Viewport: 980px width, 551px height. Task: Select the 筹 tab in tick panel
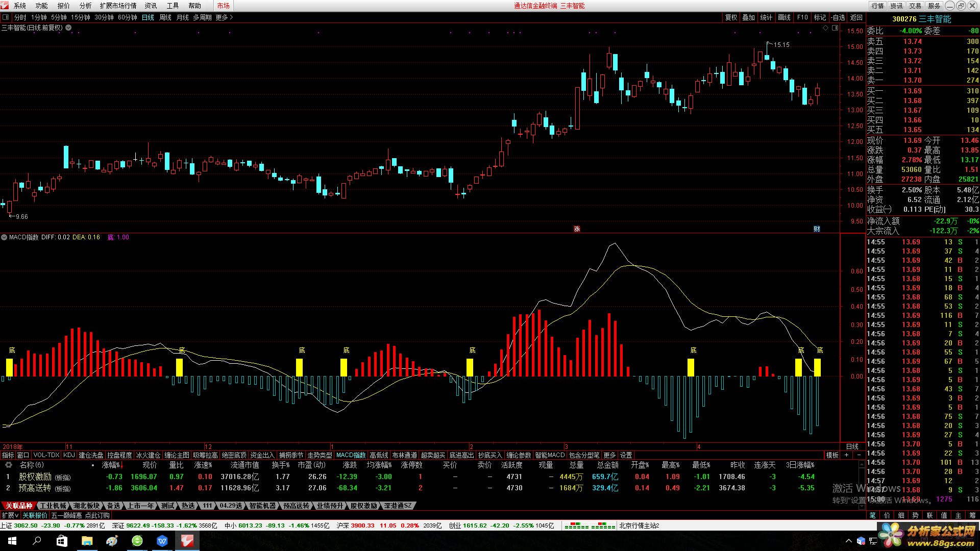pos(973,515)
